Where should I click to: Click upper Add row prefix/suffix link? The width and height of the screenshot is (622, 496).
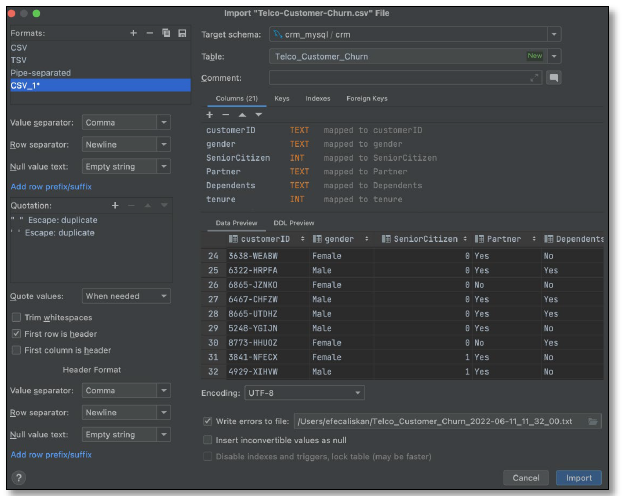(51, 186)
